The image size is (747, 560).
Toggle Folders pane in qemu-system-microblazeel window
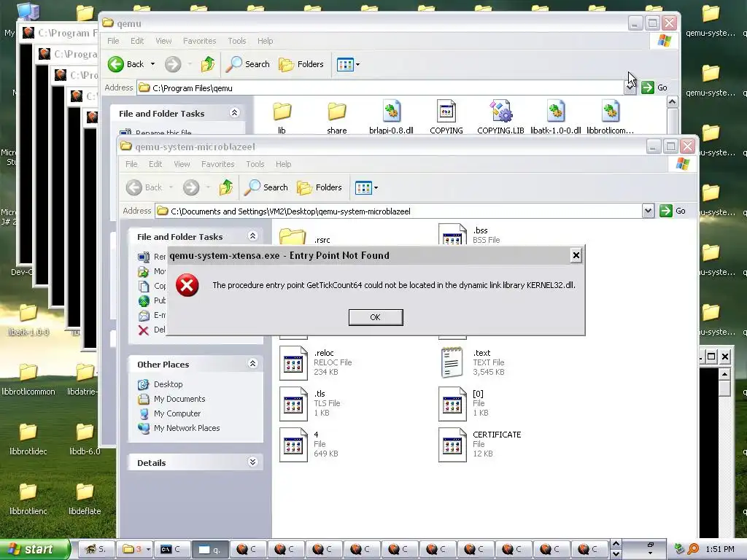tap(320, 187)
